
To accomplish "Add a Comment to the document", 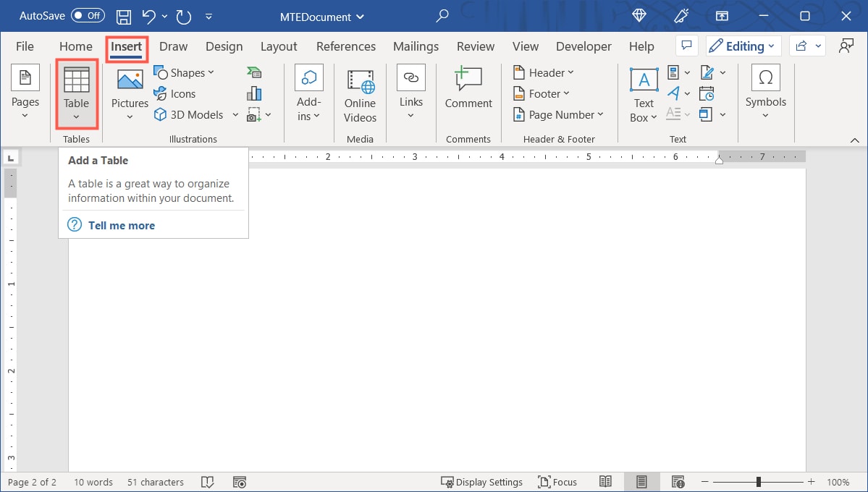I will (x=468, y=87).
